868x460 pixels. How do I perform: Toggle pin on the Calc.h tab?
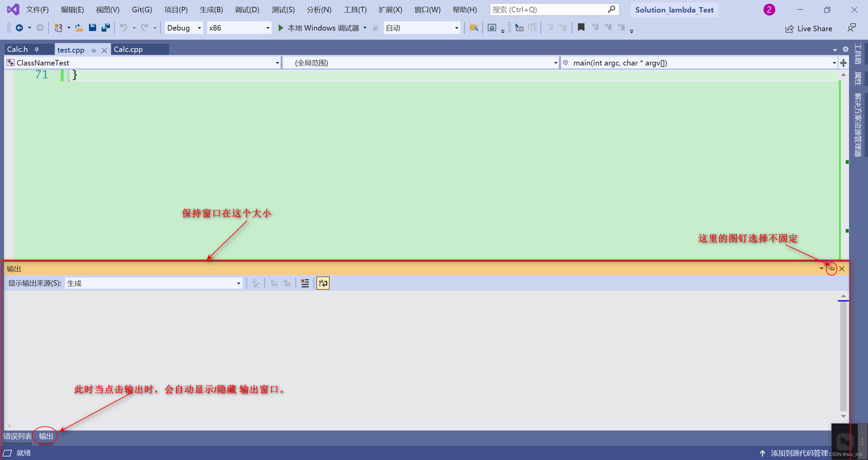pos(37,50)
